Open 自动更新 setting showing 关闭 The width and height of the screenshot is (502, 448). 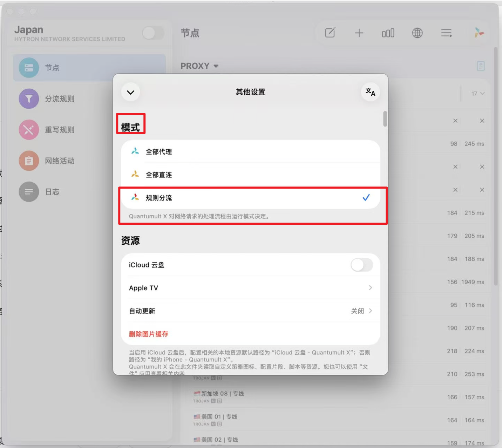click(250, 311)
